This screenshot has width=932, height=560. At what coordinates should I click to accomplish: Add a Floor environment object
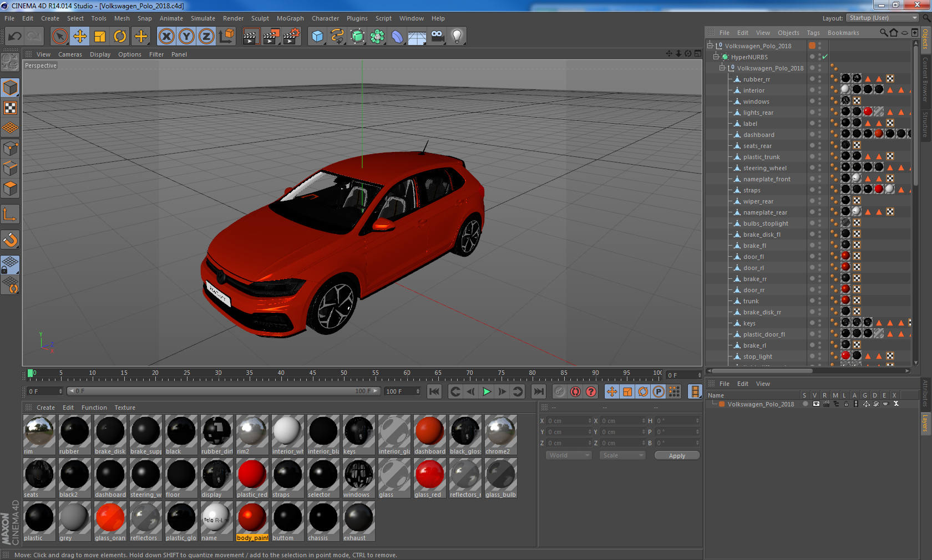point(417,37)
